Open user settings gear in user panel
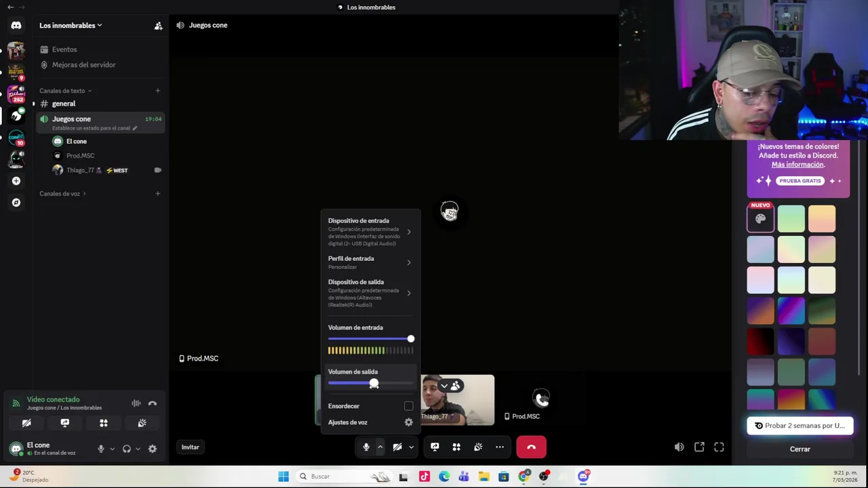The width and height of the screenshot is (868, 488). click(153, 449)
